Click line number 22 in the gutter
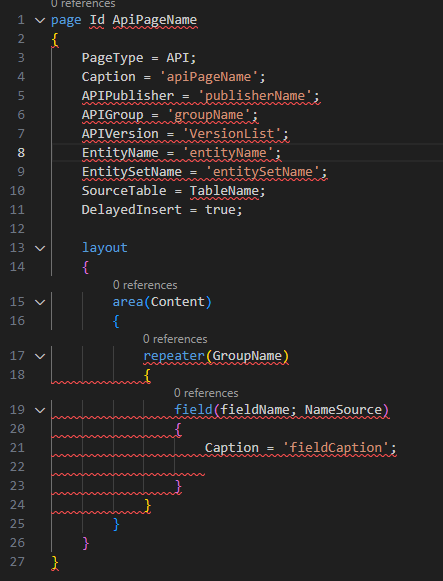This screenshot has width=443, height=581. (17, 467)
